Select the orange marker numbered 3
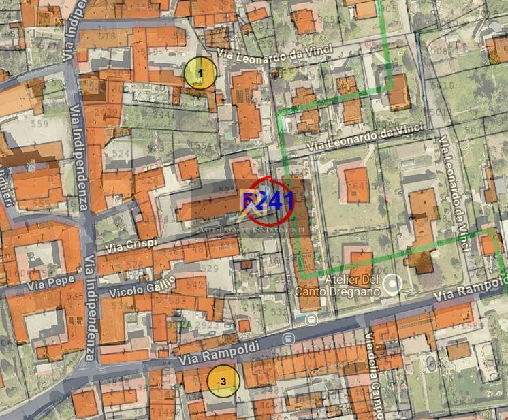Viewport: 508px width, 420px height. point(223,381)
